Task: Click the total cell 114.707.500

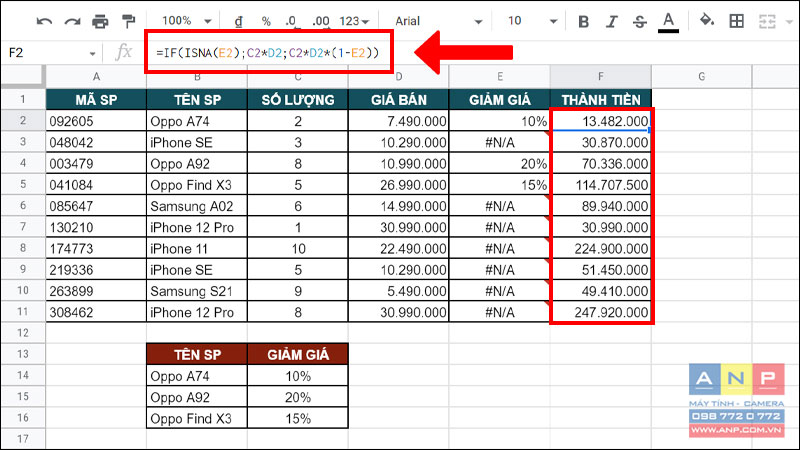Action: (601, 185)
